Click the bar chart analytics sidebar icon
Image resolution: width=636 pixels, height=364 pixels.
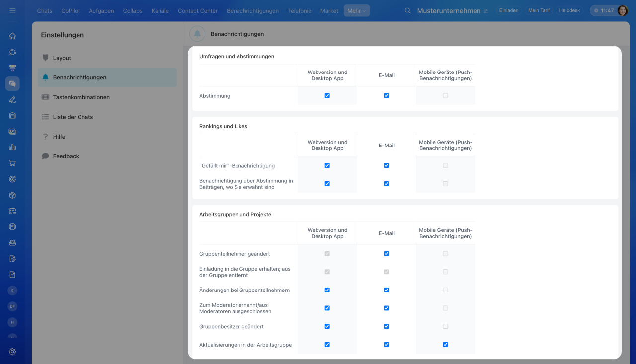12,147
